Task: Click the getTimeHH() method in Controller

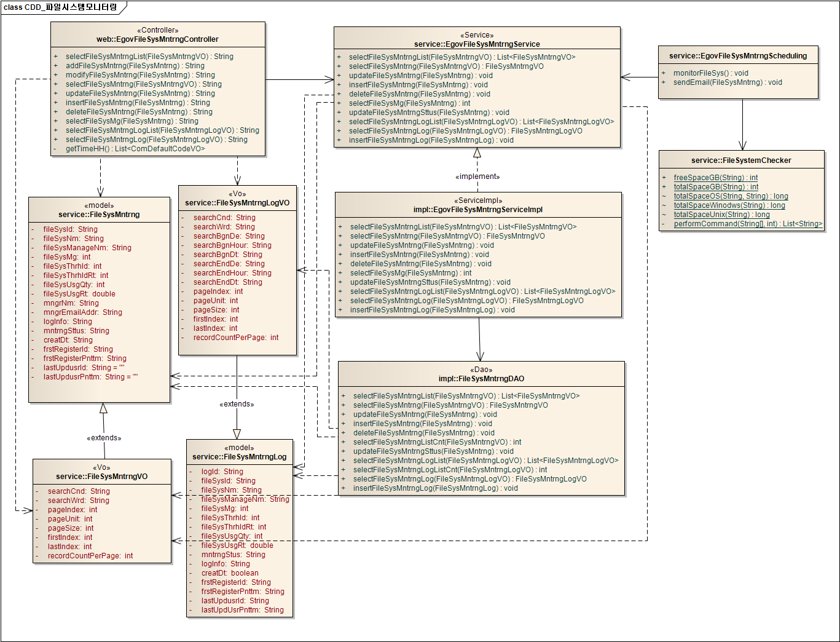Action: [x=135, y=149]
